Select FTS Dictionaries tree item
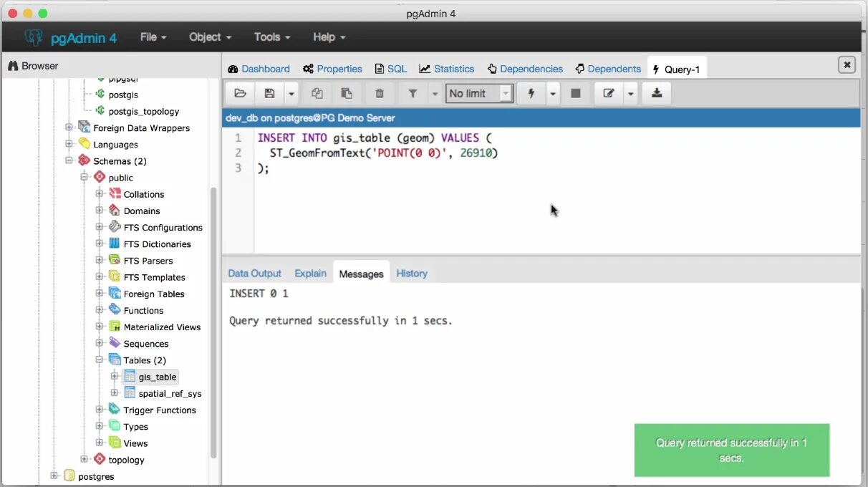 [x=157, y=243]
